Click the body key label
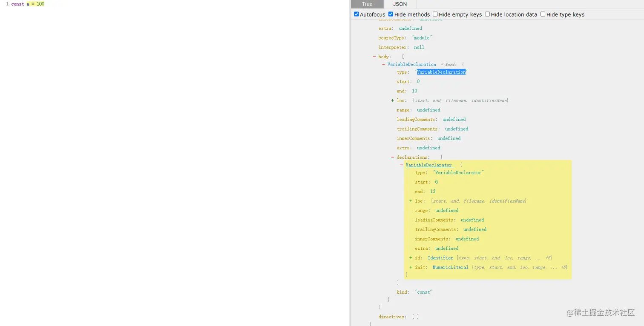 pos(385,57)
